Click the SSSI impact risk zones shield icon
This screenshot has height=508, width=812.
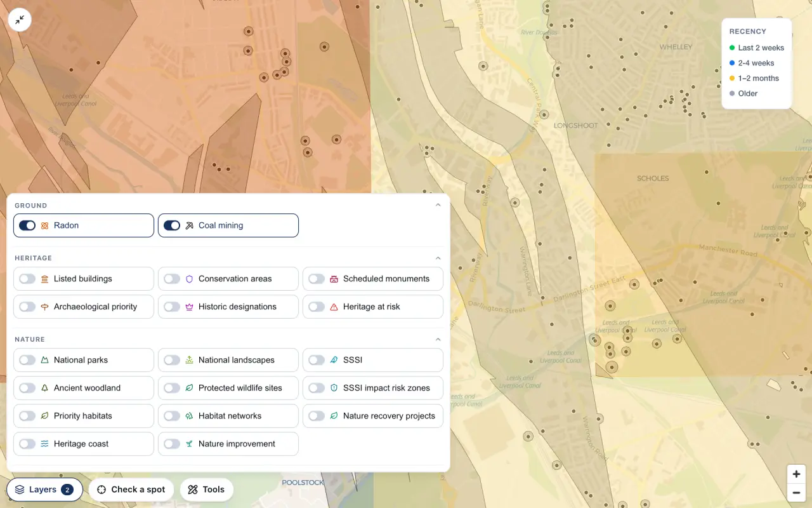[x=334, y=388]
